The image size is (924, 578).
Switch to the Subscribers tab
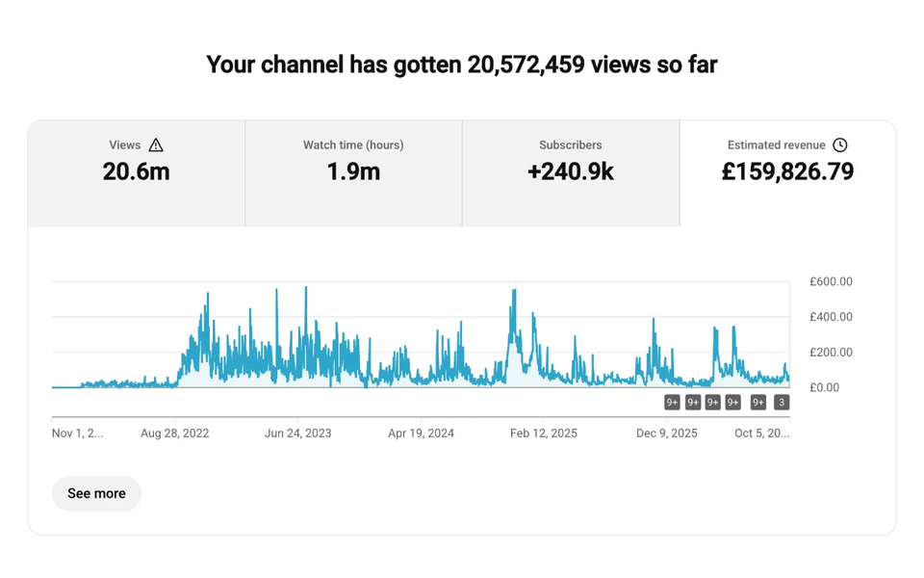(571, 173)
